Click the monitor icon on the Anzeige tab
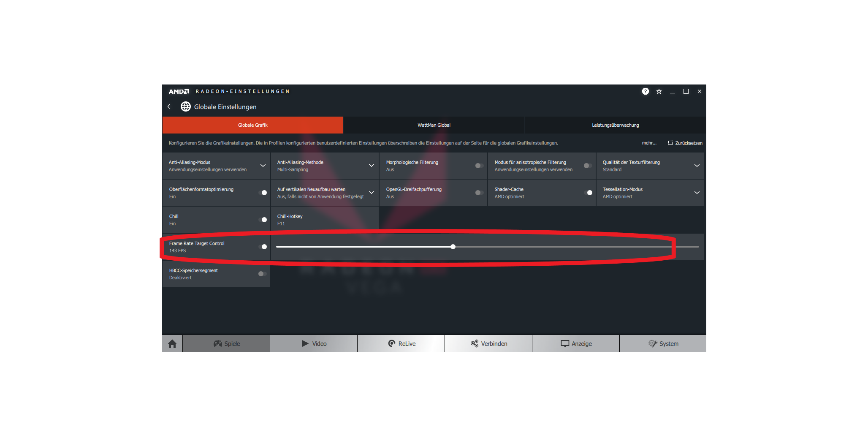This screenshot has width=868, height=436. (565, 343)
